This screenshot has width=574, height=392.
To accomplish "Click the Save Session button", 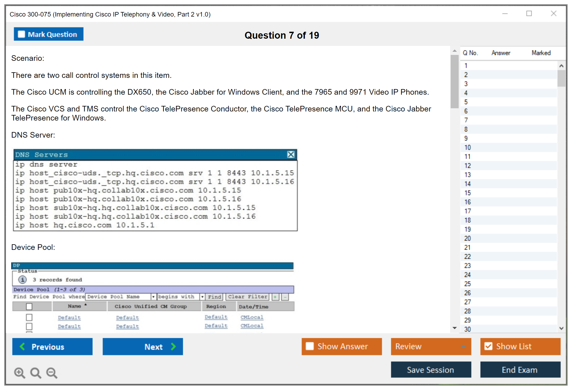I will coord(431,370).
